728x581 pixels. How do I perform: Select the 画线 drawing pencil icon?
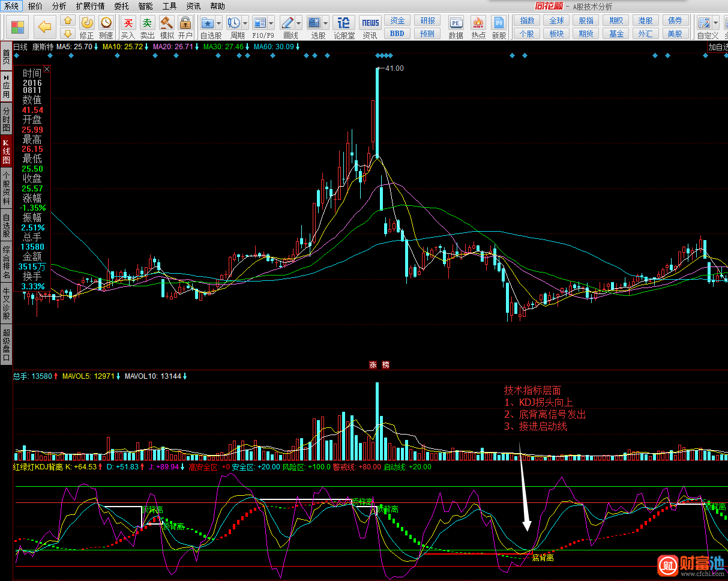coord(287,23)
